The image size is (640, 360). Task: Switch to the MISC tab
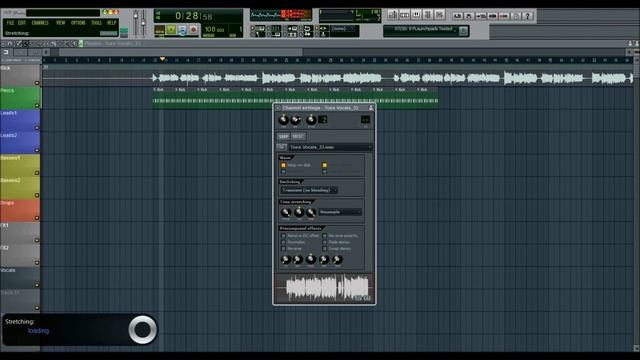[298, 136]
